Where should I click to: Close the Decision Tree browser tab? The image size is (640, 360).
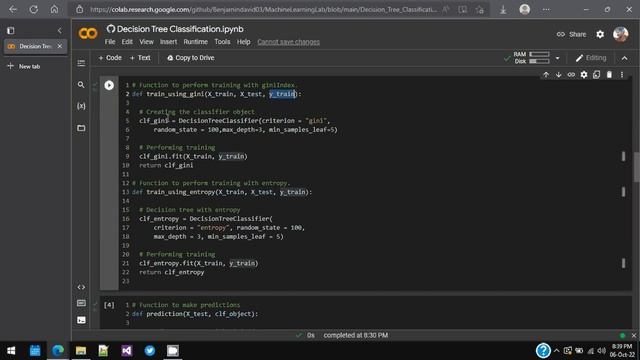pyautogui.click(x=60, y=47)
